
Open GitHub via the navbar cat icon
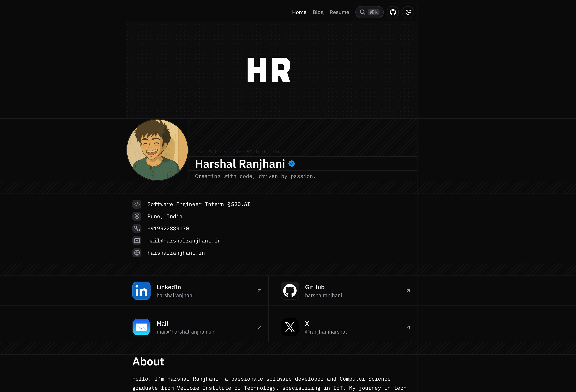coord(393,12)
